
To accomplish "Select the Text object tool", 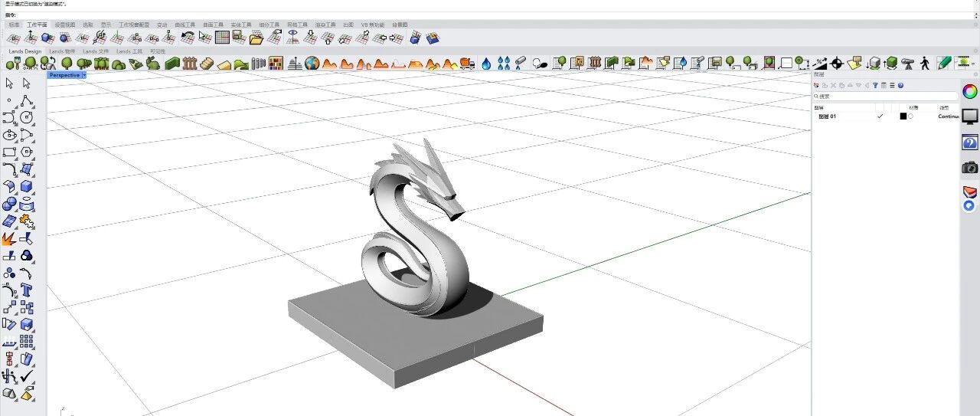I will pyautogui.click(x=27, y=290).
